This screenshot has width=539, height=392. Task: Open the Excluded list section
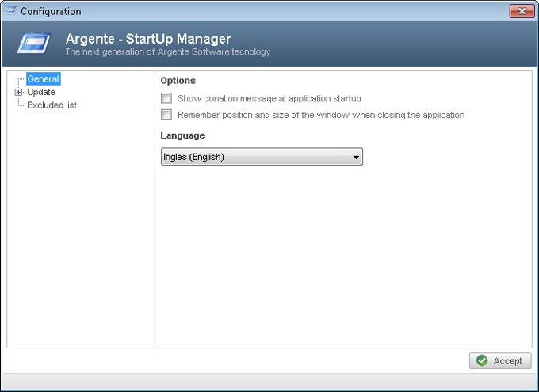click(52, 105)
